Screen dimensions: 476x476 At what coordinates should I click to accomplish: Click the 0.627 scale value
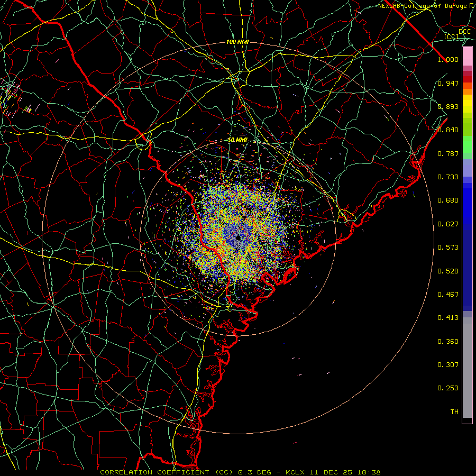coord(448,224)
